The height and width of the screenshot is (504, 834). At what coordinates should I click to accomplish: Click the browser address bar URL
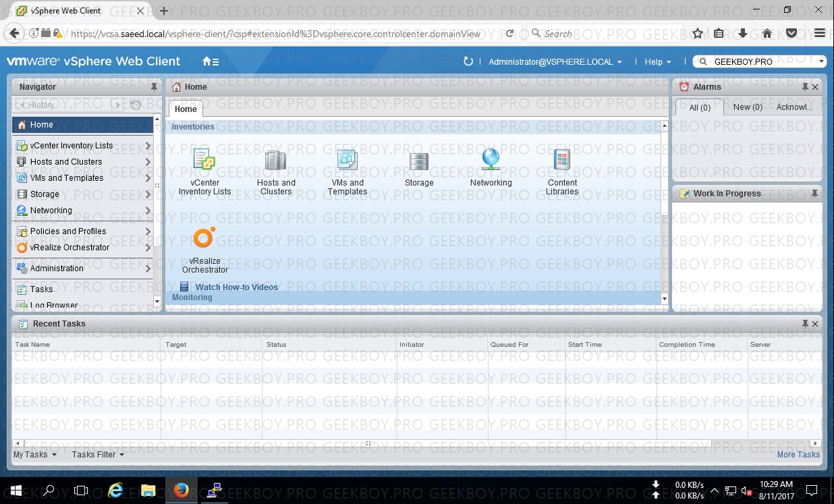pos(275,34)
